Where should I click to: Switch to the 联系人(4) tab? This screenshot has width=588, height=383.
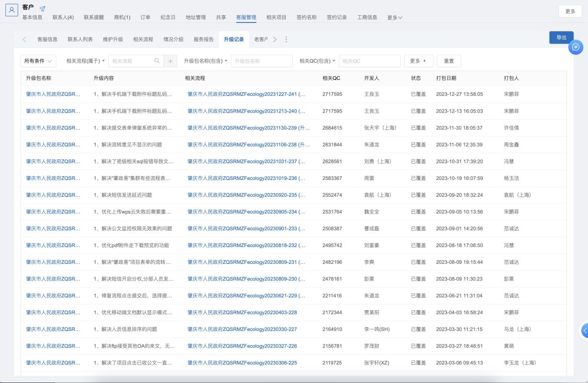(x=63, y=18)
